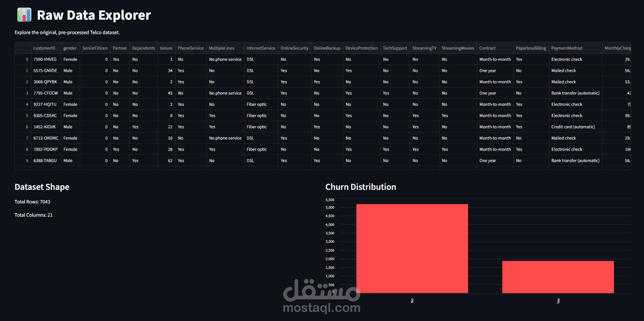Click Bank transfer (automatic) in 7795-CFOCW row

[x=575, y=93]
